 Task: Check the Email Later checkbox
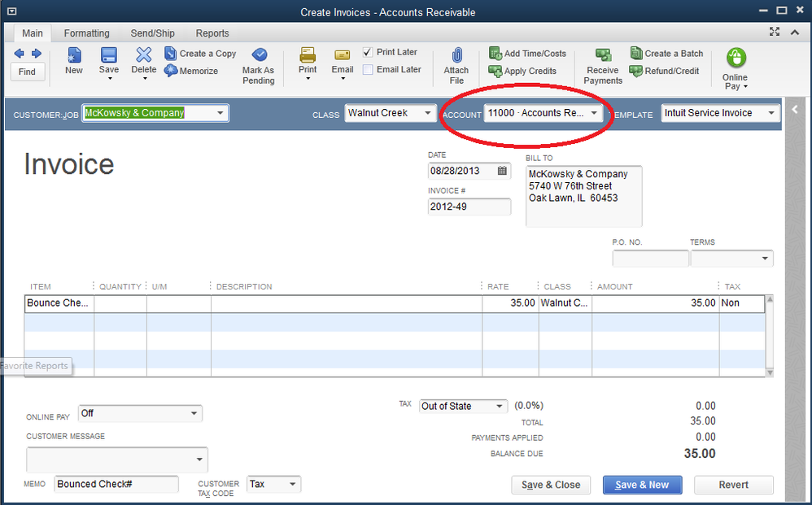tap(368, 69)
